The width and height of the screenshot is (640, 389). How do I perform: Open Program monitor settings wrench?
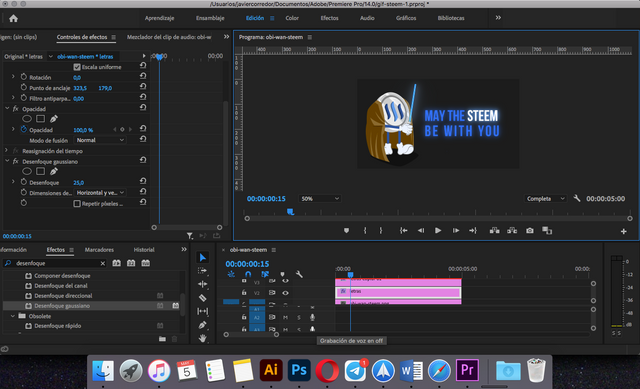click(577, 198)
